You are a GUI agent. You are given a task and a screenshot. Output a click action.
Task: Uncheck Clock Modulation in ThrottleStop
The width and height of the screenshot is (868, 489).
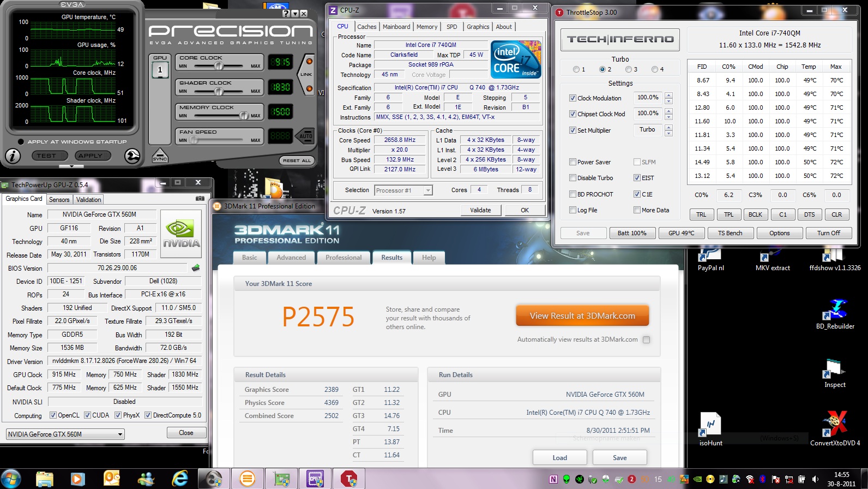[572, 98]
